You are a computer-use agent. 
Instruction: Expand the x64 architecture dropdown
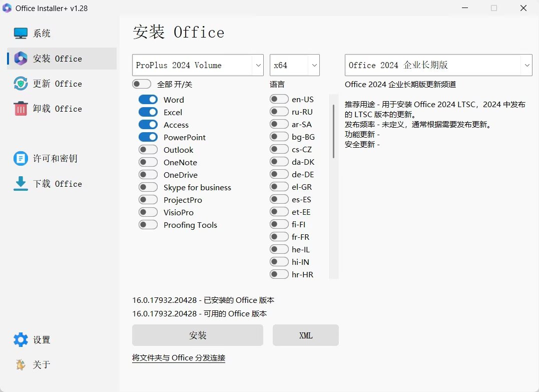(295, 65)
